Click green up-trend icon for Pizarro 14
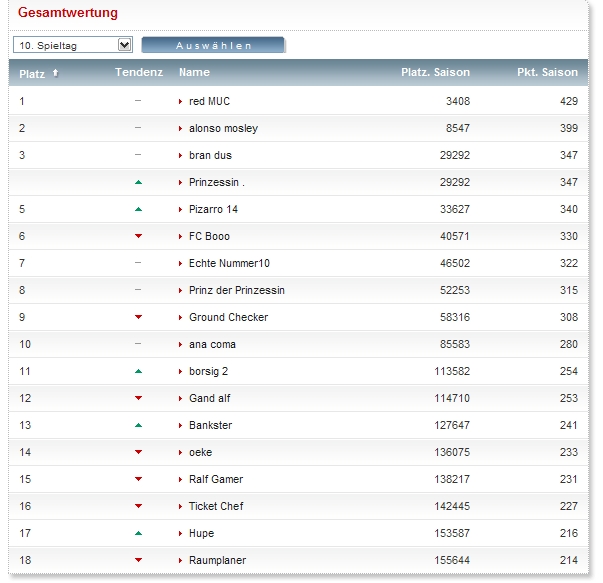Viewport: 603px width, 583px height. (x=138, y=210)
